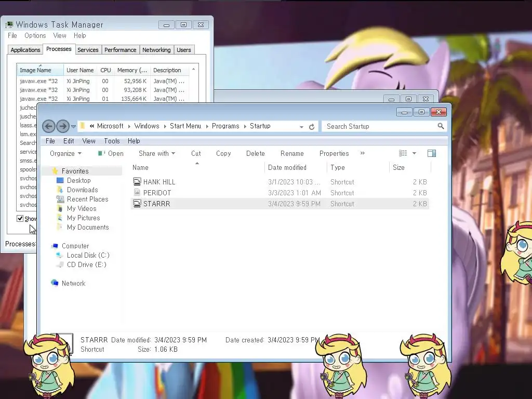Screen dimensions: 532x399
Task: Open the Explorer Edit menu
Action: [69, 141]
